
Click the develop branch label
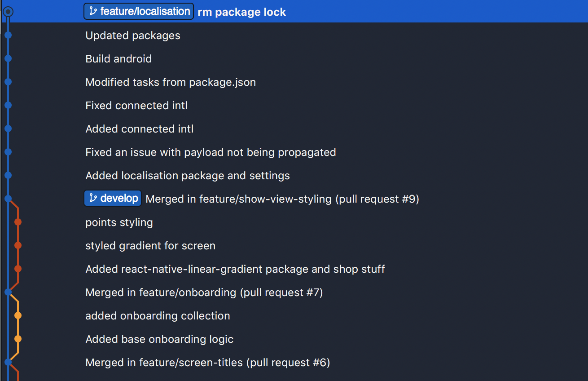(113, 198)
